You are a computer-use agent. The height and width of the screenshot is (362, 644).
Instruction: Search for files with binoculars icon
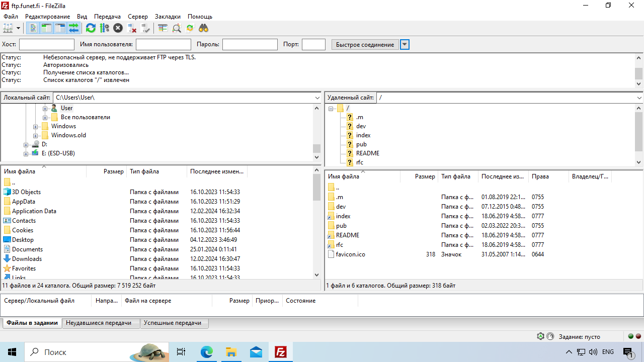203,28
